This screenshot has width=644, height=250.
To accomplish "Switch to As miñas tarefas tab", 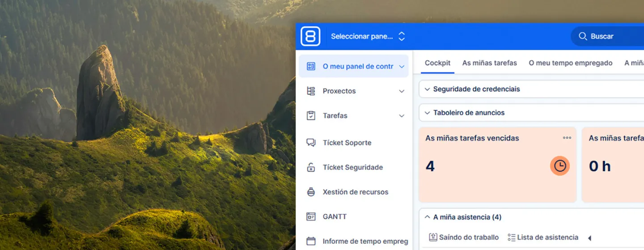I will click(x=490, y=63).
